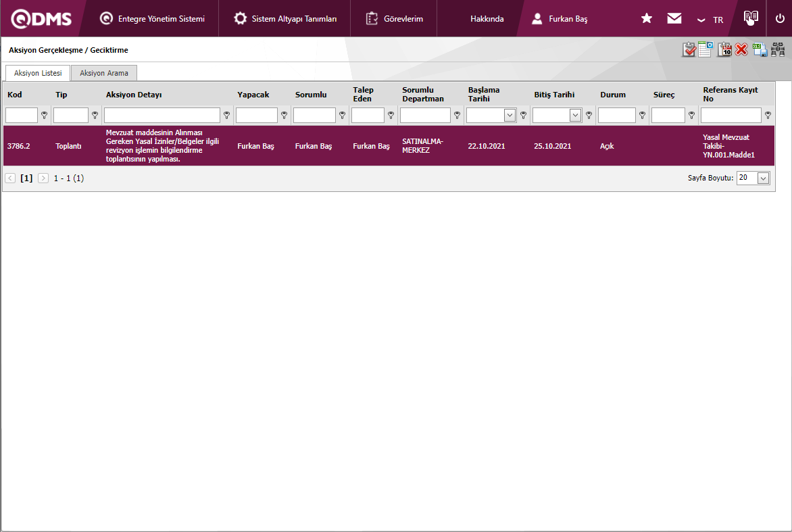Click the action realization clipboard-checkmark icon
The width and height of the screenshot is (792, 532).
pos(689,49)
